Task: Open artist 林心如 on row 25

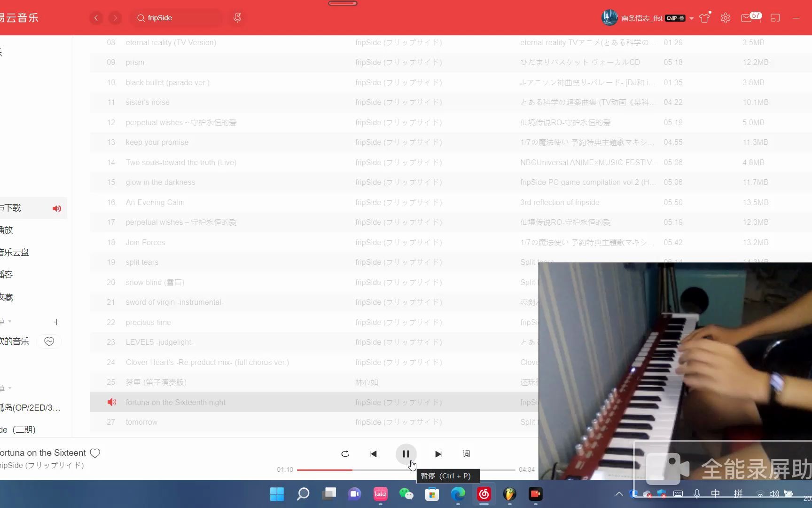Action: pyautogui.click(x=367, y=382)
